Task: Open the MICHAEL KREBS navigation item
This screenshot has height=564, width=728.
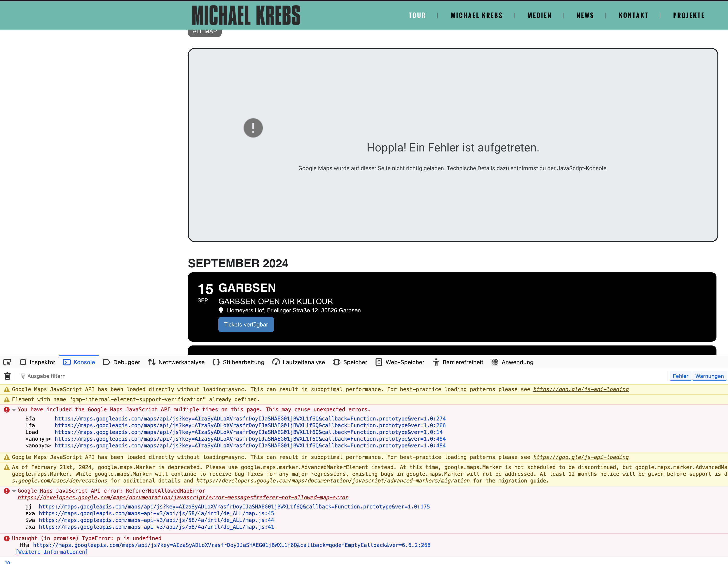Action: tap(476, 15)
